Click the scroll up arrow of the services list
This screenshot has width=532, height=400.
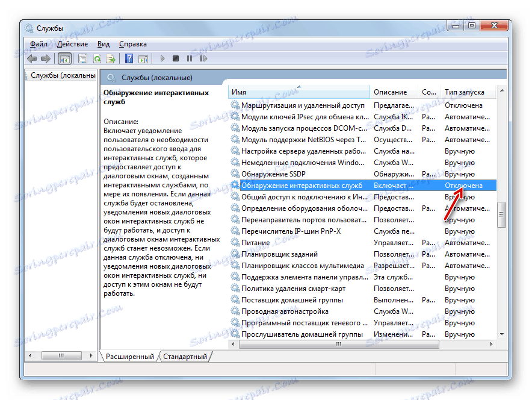point(501,90)
